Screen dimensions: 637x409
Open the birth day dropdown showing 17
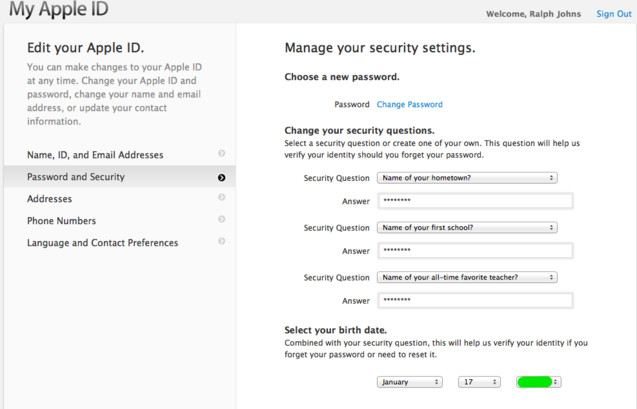point(479,382)
